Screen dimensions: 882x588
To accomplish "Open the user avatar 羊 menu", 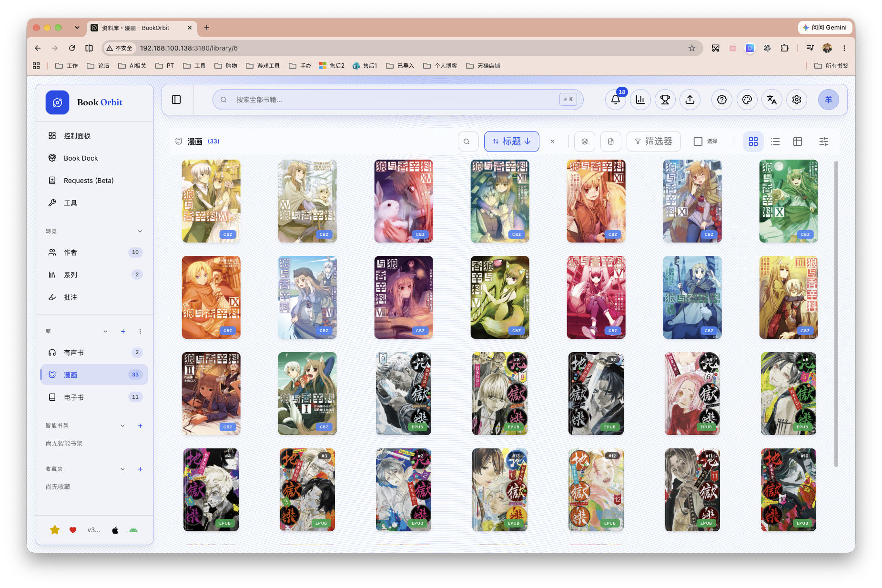I will [x=828, y=100].
